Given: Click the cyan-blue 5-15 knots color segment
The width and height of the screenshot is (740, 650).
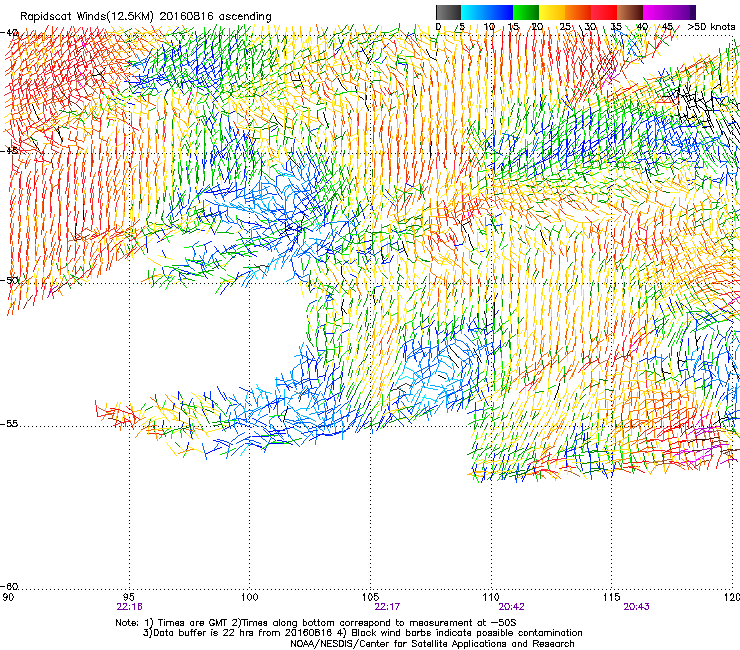Looking at the screenshot, I should (487, 12).
